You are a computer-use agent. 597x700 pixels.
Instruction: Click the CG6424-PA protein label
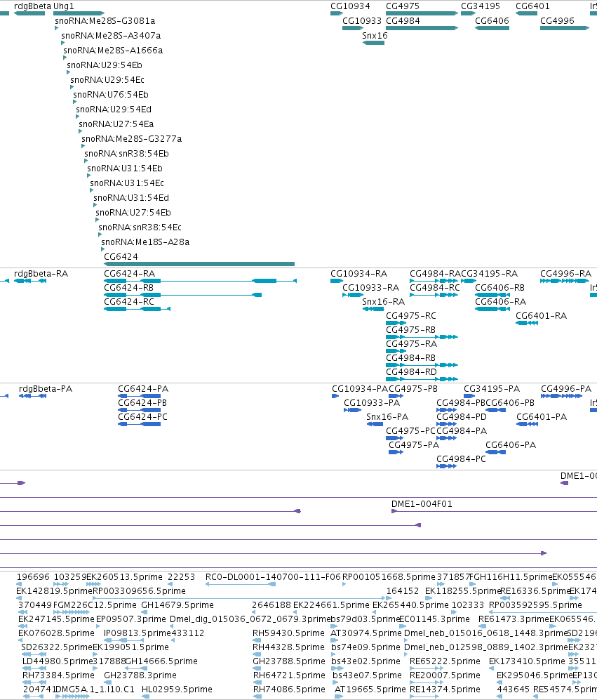coord(143,389)
